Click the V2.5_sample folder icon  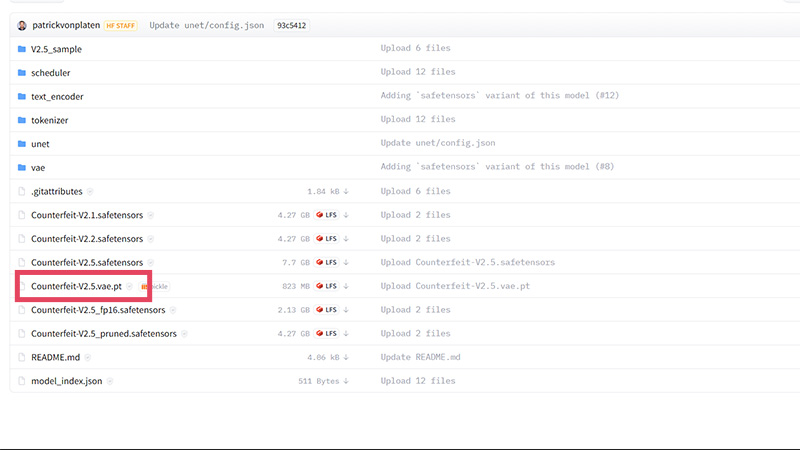click(21, 49)
